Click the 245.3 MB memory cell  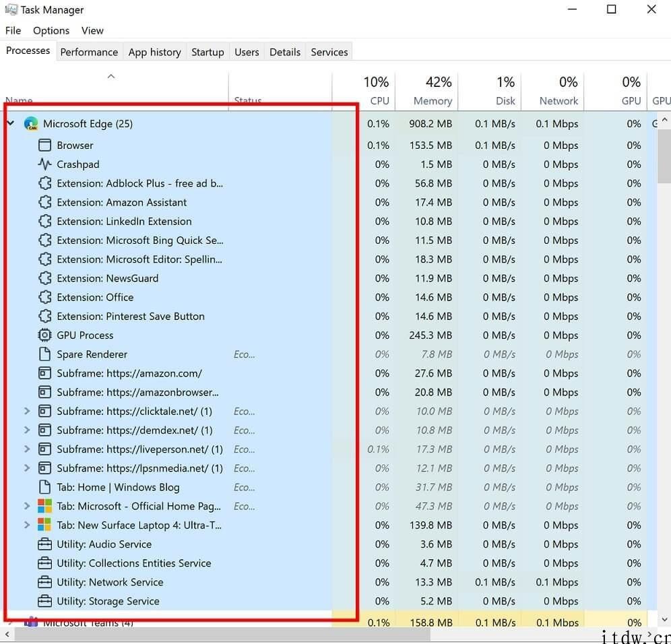[x=430, y=335]
